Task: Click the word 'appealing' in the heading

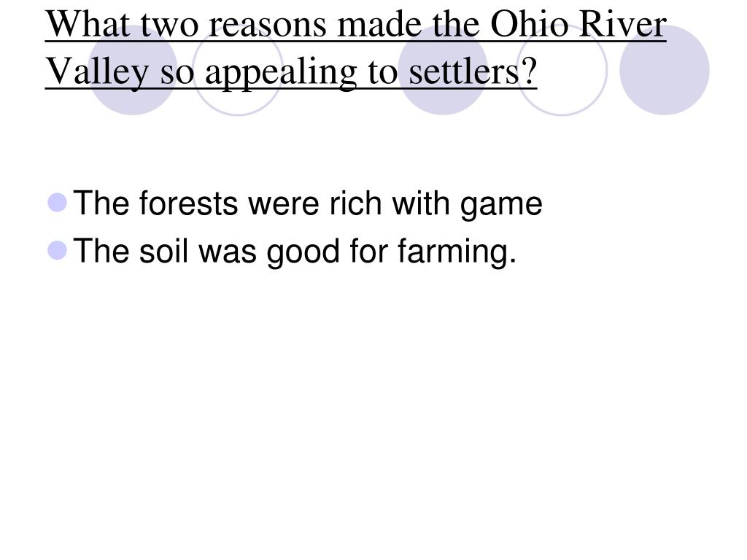Action: [x=281, y=72]
